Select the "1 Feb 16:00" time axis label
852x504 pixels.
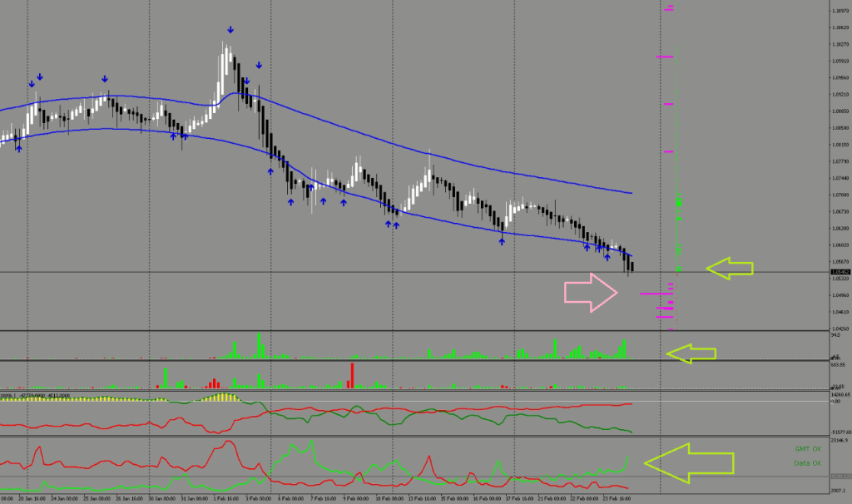tap(224, 500)
